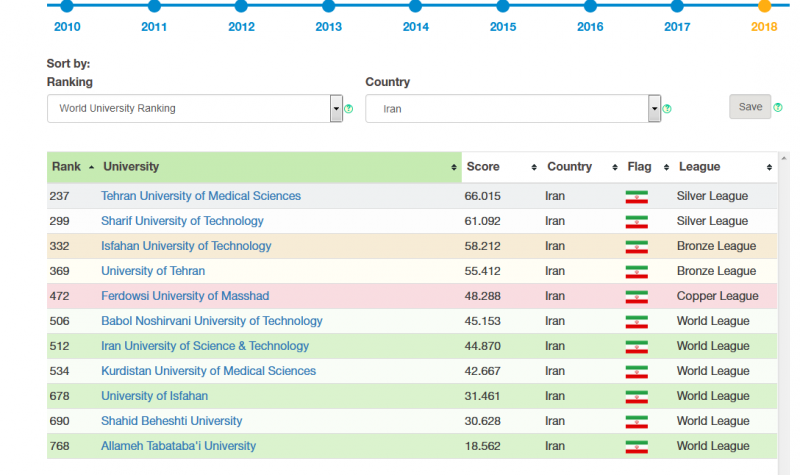Open Iran University of Science & Technology link
Screen dimensions: 800x475
click(x=205, y=346)
